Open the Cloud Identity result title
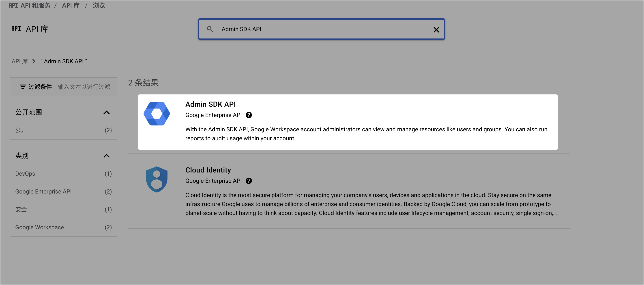Viewport: 644px width, 285px height. point(208,170)
